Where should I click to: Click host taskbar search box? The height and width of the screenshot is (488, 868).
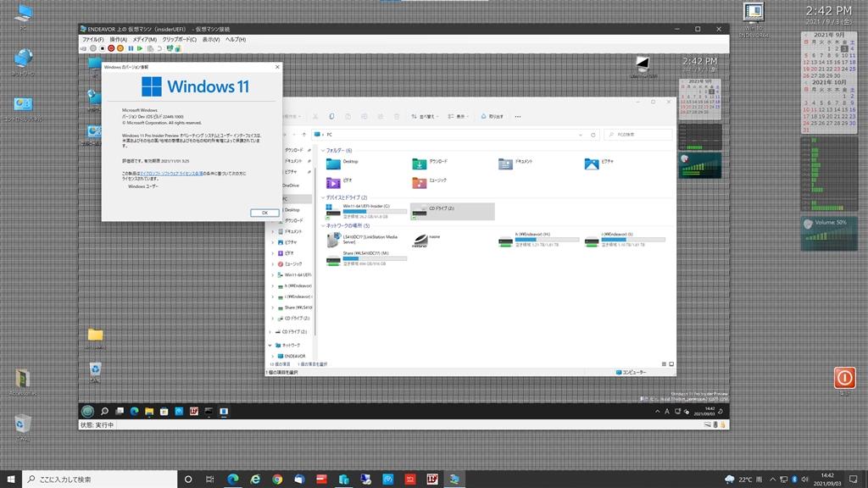click(x=100, y=480)
